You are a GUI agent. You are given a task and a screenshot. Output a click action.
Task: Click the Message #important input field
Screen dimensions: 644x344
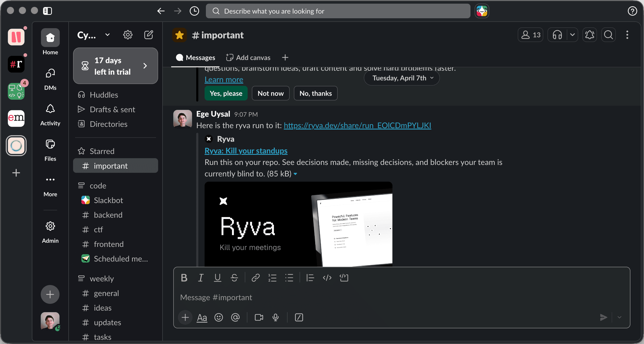tap(365, 297)
